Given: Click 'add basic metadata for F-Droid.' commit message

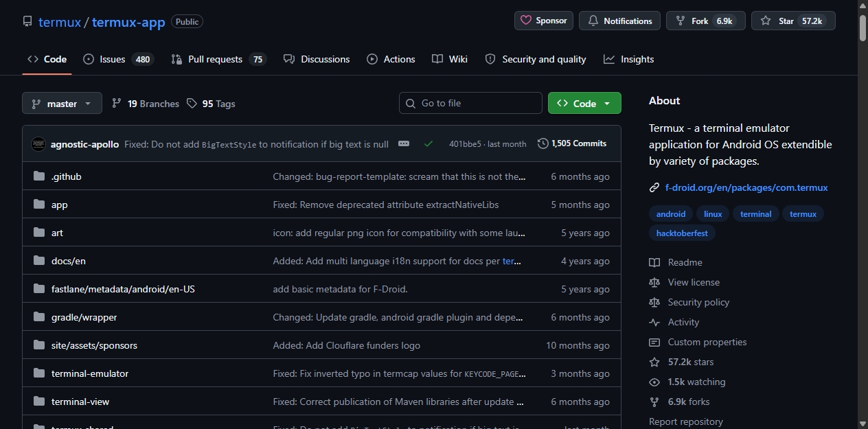Looking at the screenshot, I should coord(341,289).
